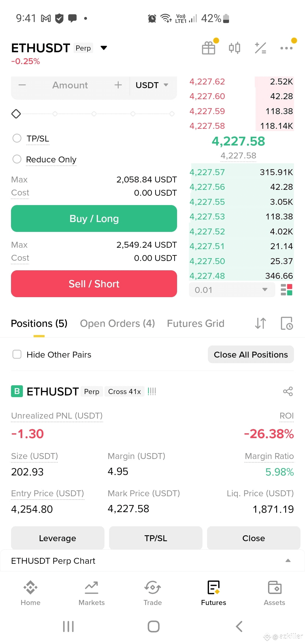The height and width of the screenshot is (644, 305).
Task: Open the plus-slash-equals calculator icon
Action: [260, 48]
